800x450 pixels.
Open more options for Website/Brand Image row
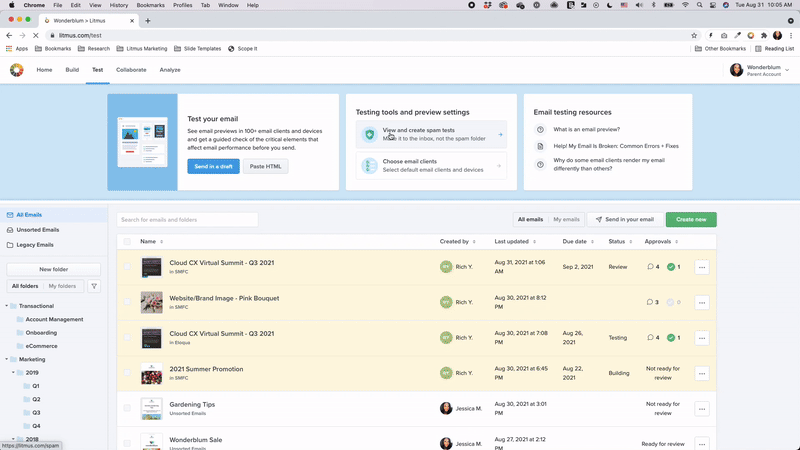702,303
